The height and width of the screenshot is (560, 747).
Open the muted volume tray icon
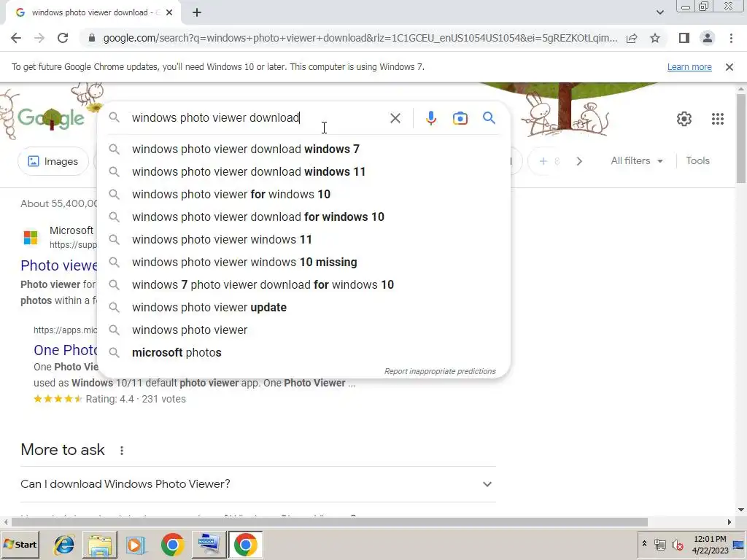[x=677, y=544]
